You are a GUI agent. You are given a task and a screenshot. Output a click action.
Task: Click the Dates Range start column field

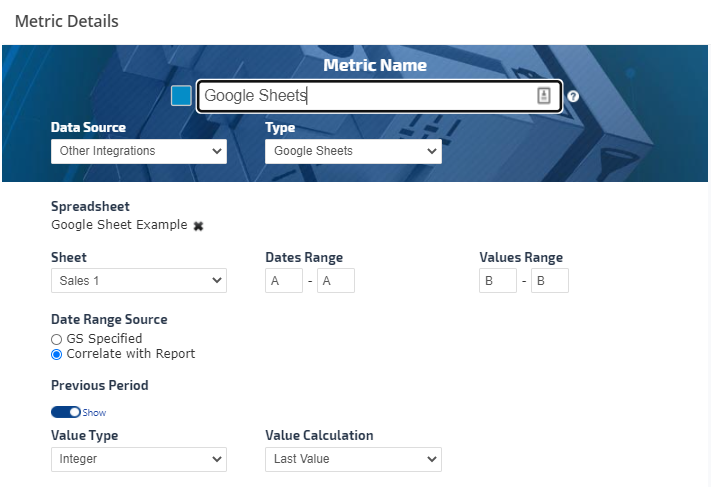284,281
